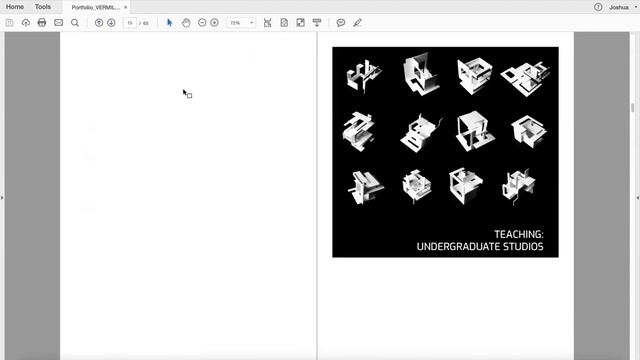The image size is (640, 360).
Task: Print the document
Action: click(x=42, y=23)
